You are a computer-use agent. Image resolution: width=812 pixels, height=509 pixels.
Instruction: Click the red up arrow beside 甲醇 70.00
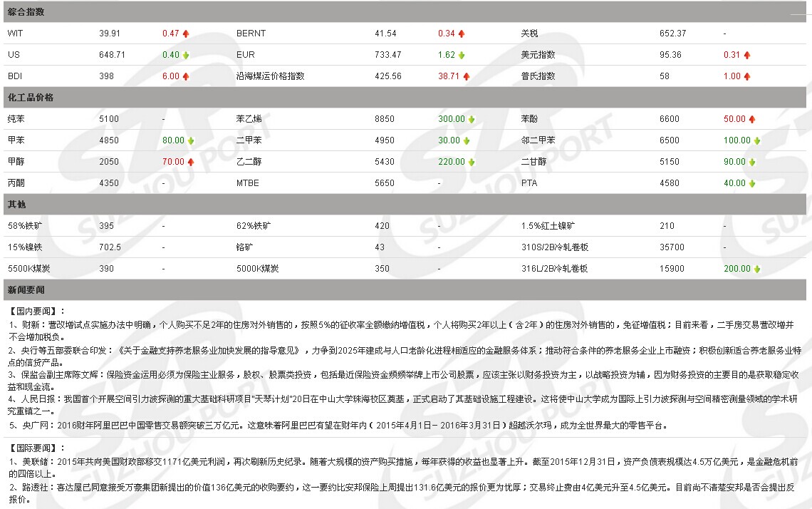(191, 162)
